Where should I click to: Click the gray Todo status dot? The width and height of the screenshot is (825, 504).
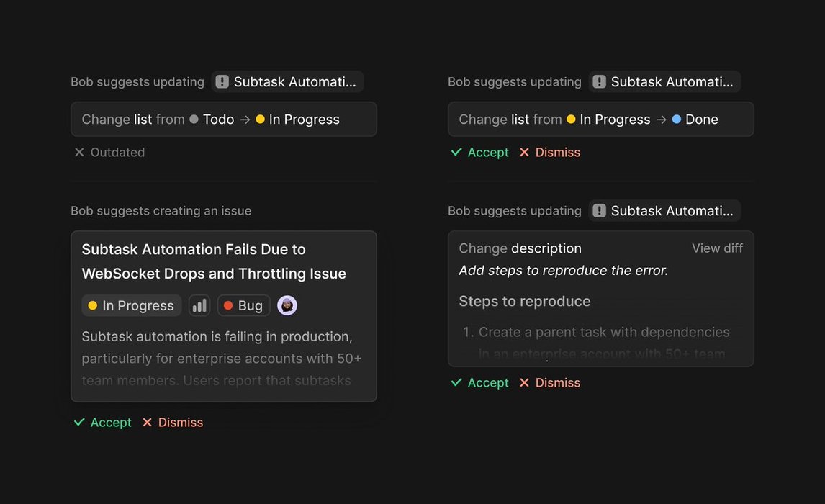(194, 120)
